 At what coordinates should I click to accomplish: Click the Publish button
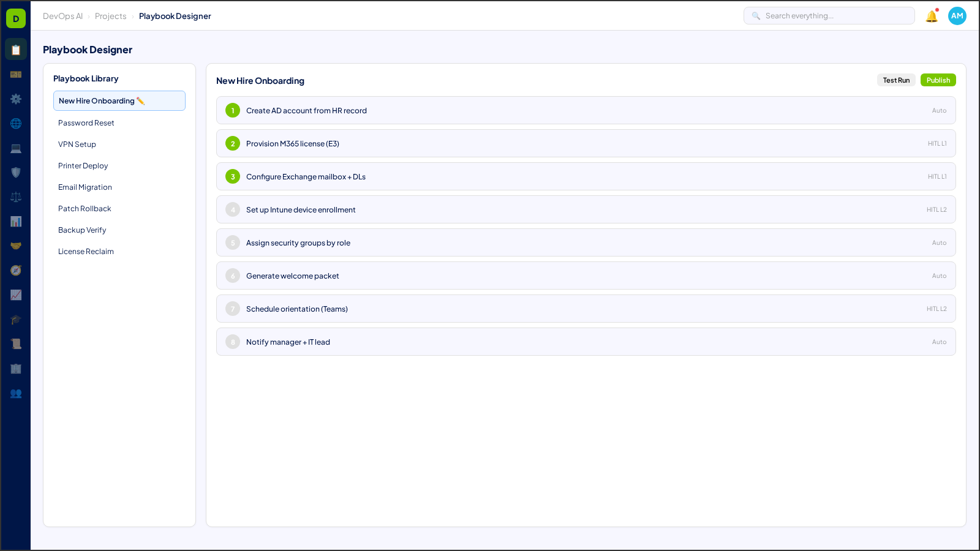point(938,80)
